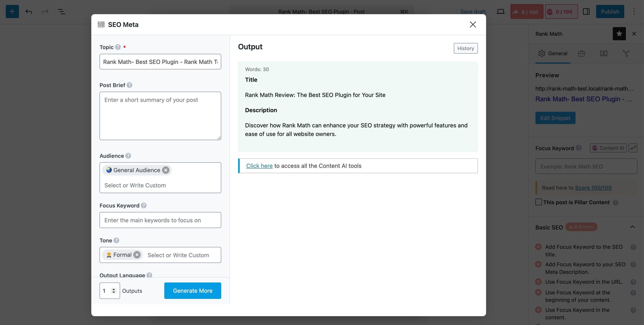Switch to the General tab
The height and width of the screenshot is (325, 644).
click(553, 53)
